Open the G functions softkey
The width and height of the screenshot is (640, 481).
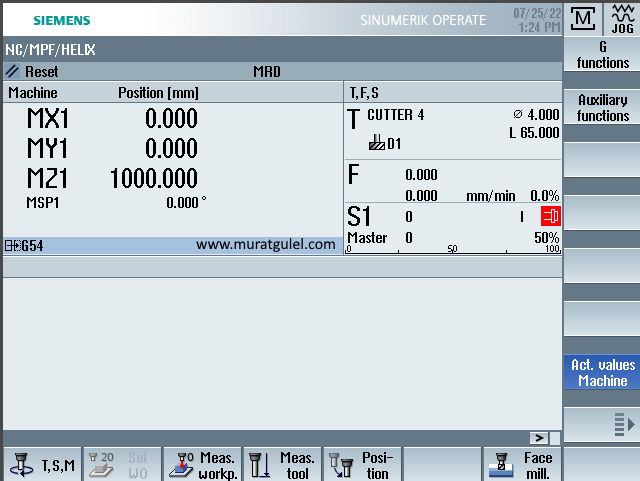point(602,54)
